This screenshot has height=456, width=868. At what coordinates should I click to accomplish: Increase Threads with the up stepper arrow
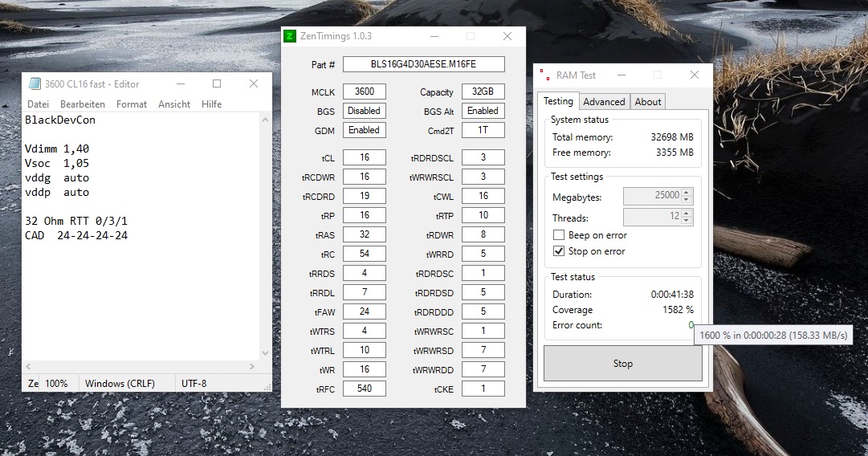pyautogui.click(x=687, y=213)
